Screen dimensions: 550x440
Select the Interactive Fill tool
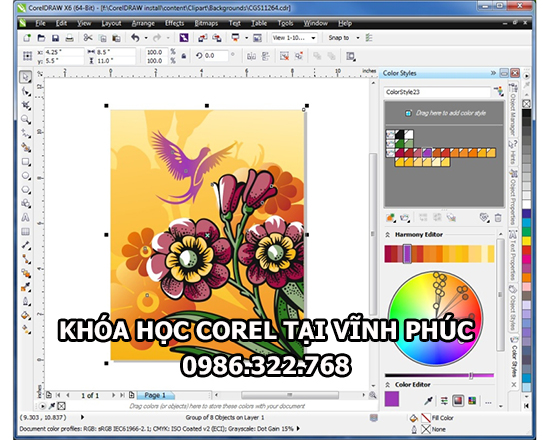pos(26,329)
